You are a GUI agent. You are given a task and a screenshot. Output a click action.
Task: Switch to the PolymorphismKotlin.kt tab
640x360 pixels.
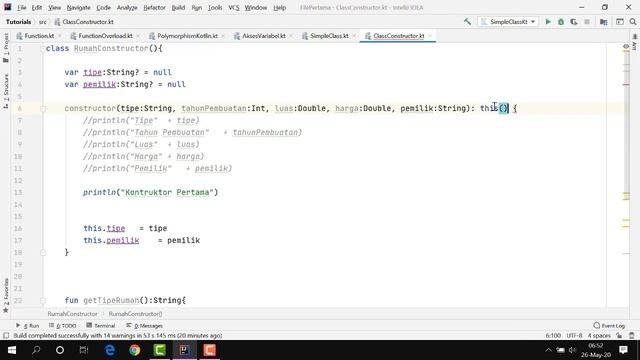coord(187,36)
